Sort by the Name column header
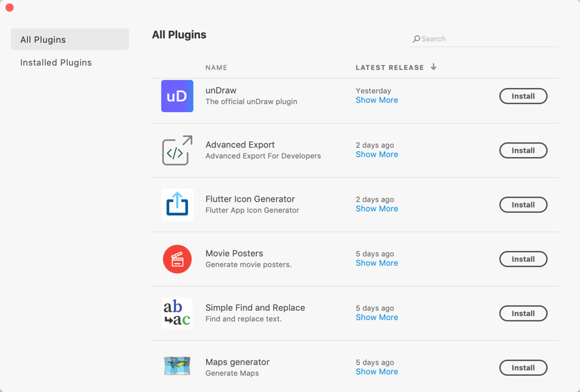Viewport: 580px width, 392px height. [x=216, y=68]
